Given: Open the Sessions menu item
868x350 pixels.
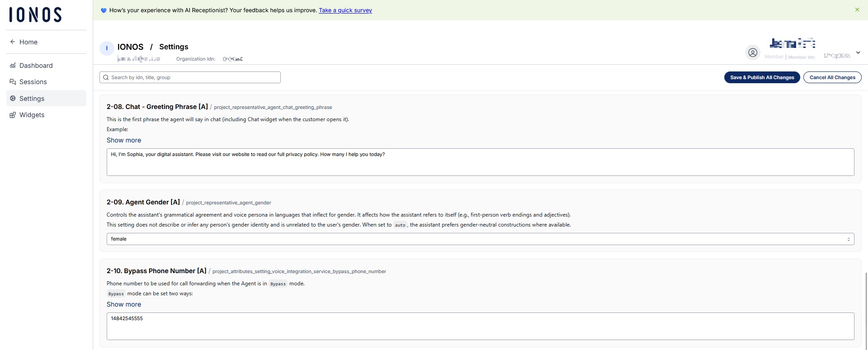Looking at the screenshot, I should (x=33, y=82).
